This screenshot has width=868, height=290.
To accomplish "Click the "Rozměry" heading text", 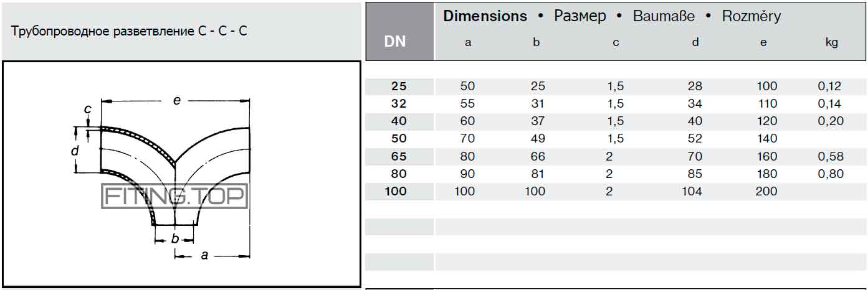I will (x=751, y=16).
